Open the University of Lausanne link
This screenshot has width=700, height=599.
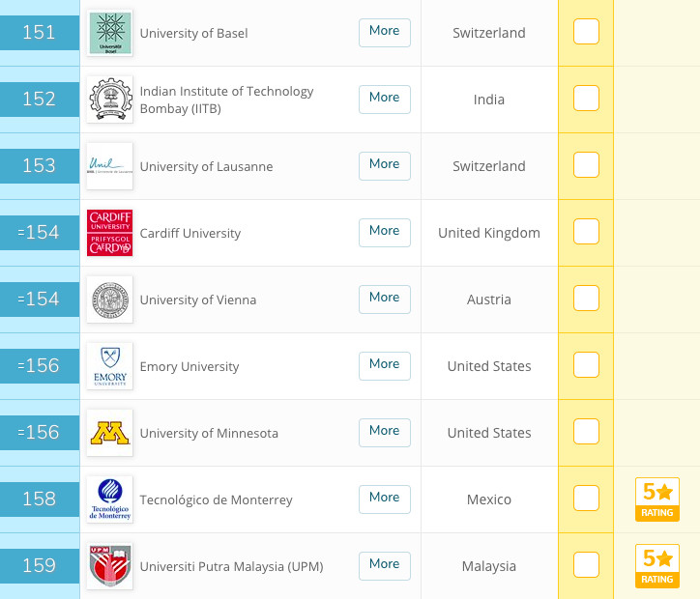point(206,166)
